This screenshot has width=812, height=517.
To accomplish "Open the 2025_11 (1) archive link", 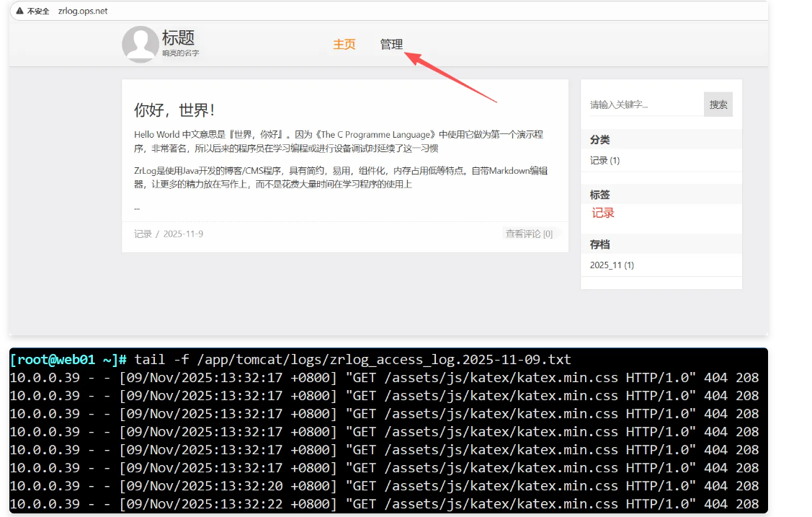I will [612, 265].
